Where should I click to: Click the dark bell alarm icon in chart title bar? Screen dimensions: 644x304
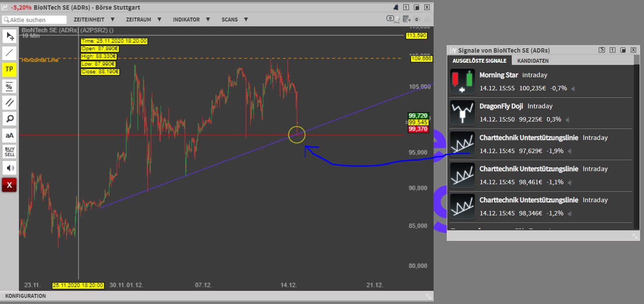(396, 7)
